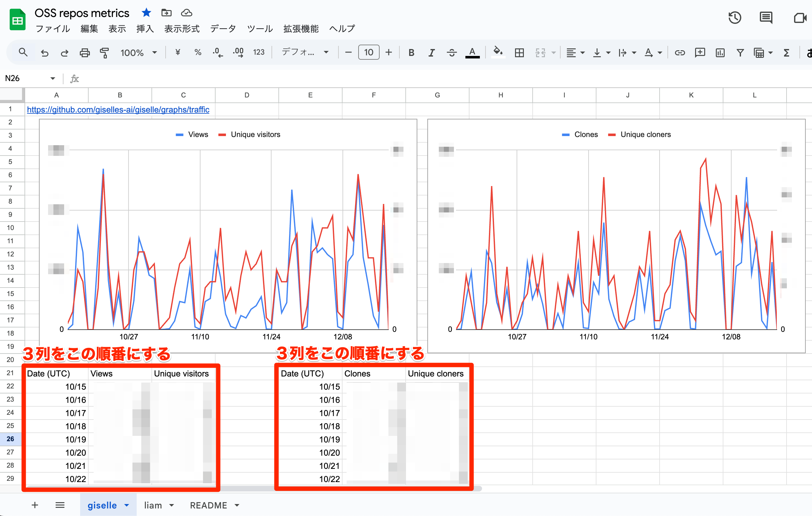The height and width of the screenshot is (516, 812).
Task: Toggle strikethrough formatting
Action: click(x=452, y=52)
